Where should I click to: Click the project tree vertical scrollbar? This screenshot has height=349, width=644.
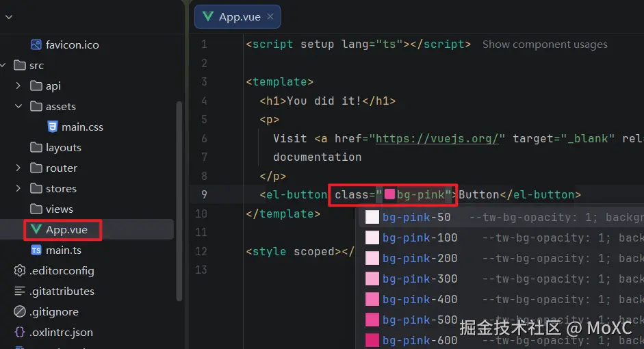tap(179, 201)
